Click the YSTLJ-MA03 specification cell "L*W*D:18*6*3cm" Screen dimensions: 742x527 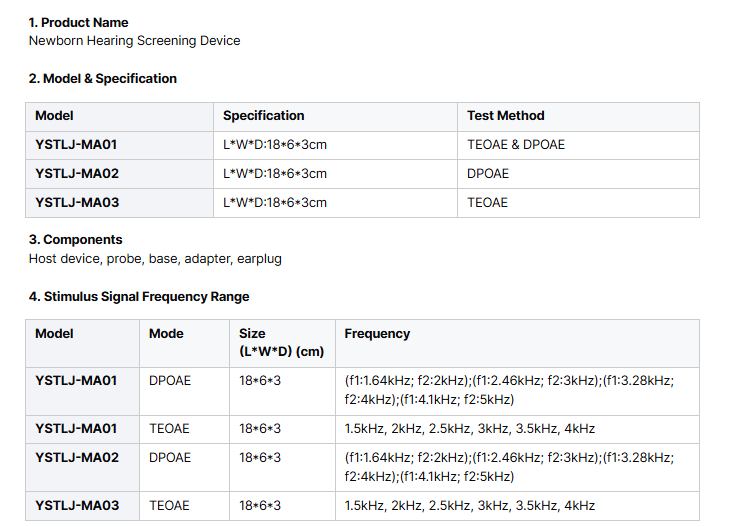pyautogui.click(x=274, y=203)
